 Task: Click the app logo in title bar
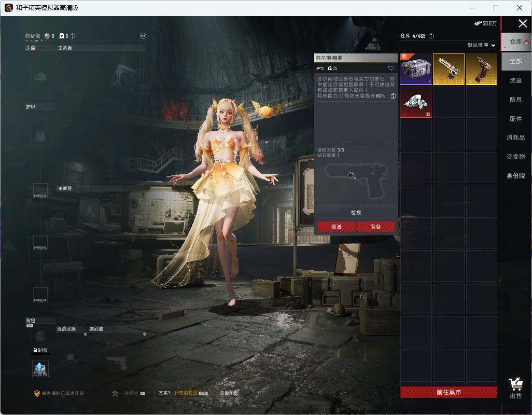pos(9,8)
